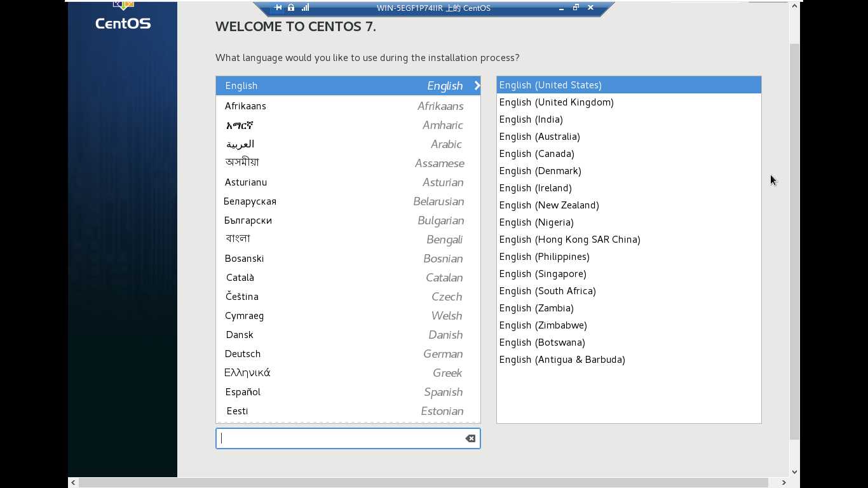Screen dimensions: 868x488
Task: Choose English (Botswana) locale
Action: [x=629, y=342]
